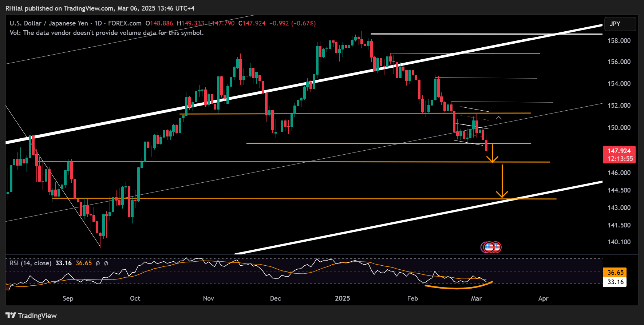
Task: Click the Oct label on time axis
Action: pyautogui.click(x=135, y=298)
